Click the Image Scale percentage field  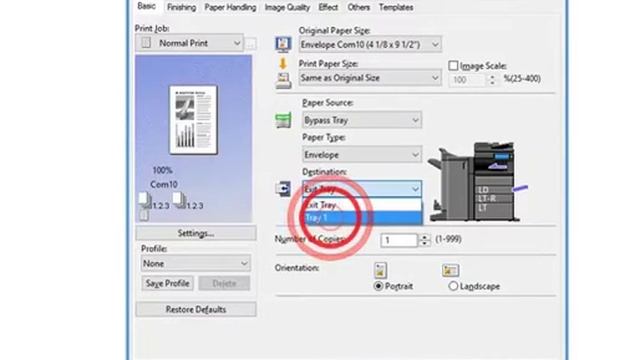tap(467, 80)
